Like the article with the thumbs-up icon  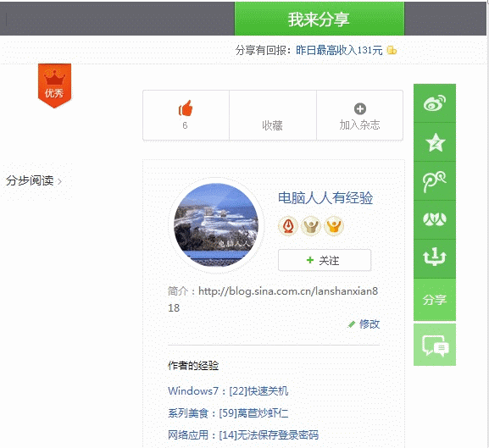(186, 108)
